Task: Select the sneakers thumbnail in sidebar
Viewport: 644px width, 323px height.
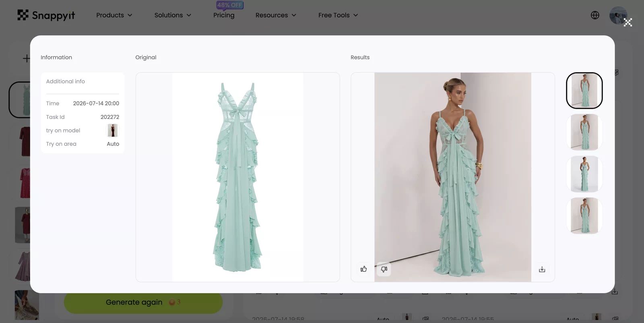Action: click(x=27, y=305)
